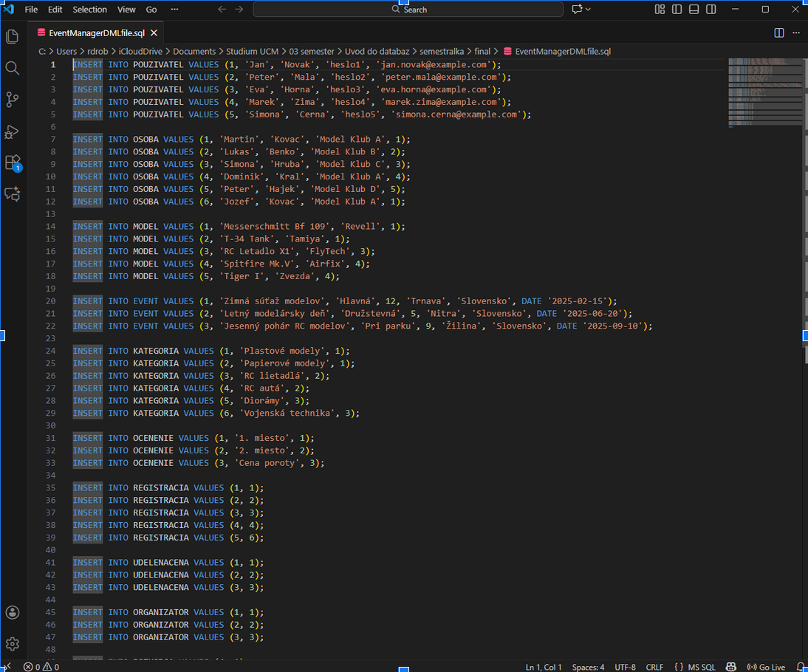This screenshot has width=808, height=672.
Task: Open the CRLF end-of-line selector
Action: pyautogui.click(x=654, y=667)
